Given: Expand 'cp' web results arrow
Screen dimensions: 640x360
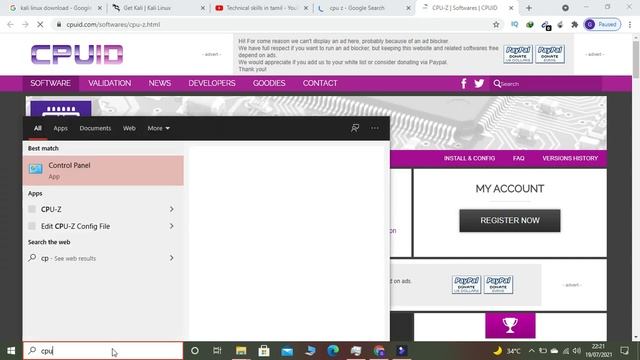Looking at the screenshot, I should [171, 258].
